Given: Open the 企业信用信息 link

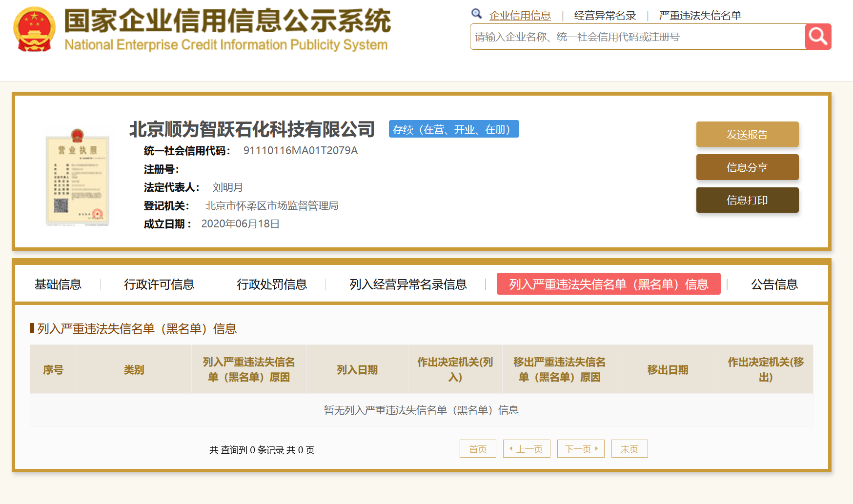Looking at the screenshot, I should click(x=520, y=16).
